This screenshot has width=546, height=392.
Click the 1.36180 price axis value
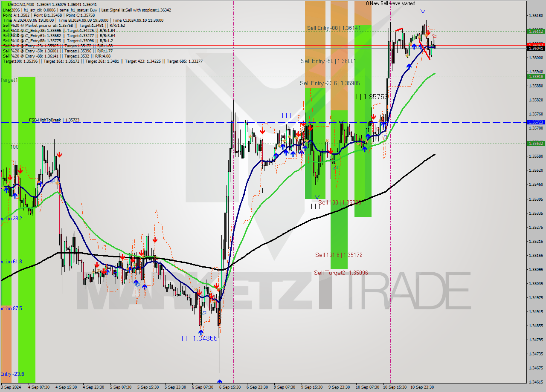click(x=536, y=16)
